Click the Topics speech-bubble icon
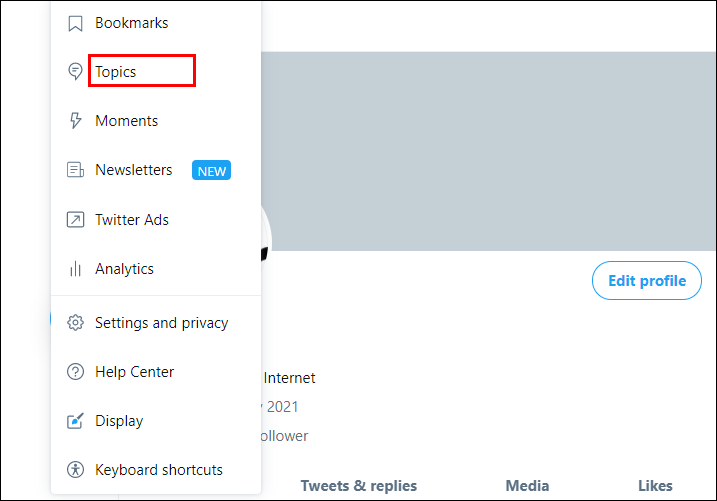The height and width of the screenshot is (501, 717). [x=75, y=72]
